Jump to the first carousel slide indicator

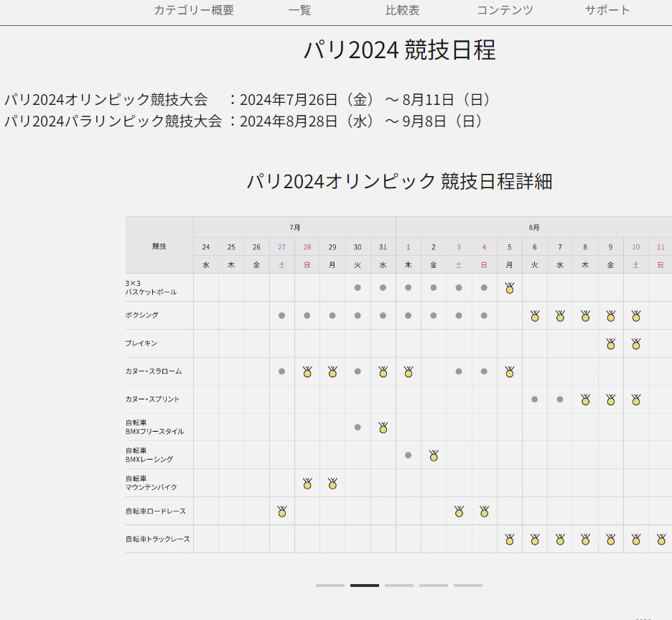(330, 586)
